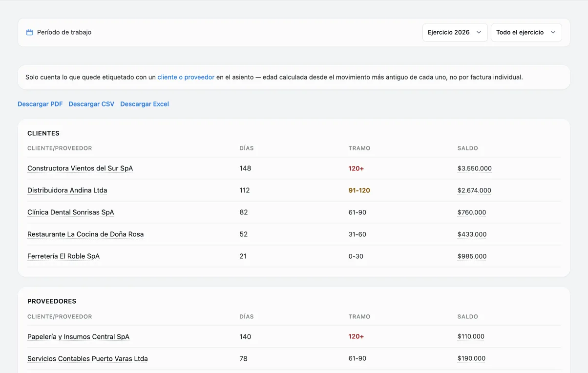Select Clínica Dental Sonrisas SpA
Viewport: 588px width, 373px height.
point(71,212)
